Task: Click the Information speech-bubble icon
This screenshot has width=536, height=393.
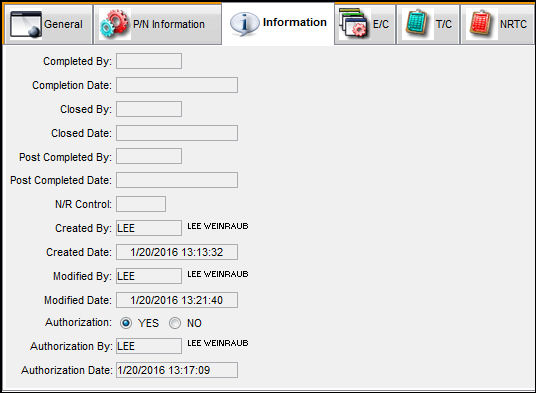Action: [x=244, y=24]
